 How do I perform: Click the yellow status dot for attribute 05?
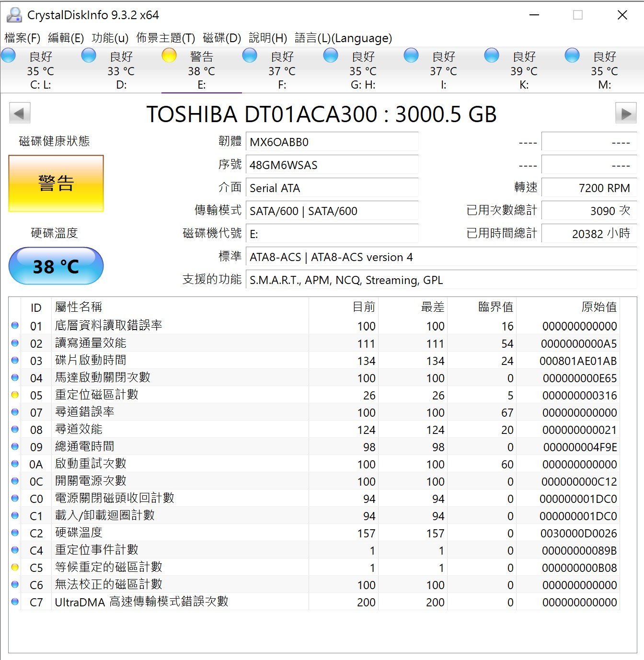point(15,395)
